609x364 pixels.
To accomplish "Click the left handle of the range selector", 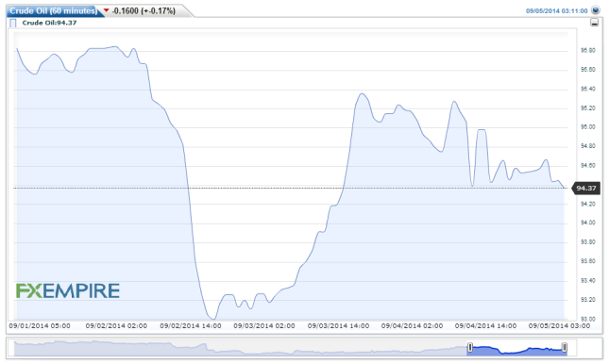I will click(470, 347).
